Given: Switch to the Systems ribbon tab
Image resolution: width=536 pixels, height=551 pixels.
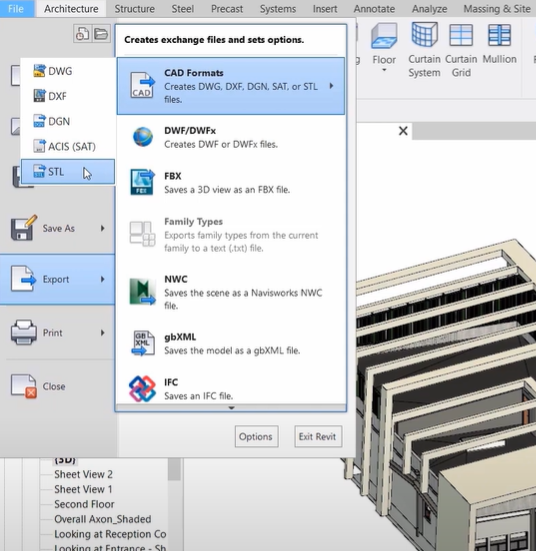Looking at the screenshot, I should point(278,8).
